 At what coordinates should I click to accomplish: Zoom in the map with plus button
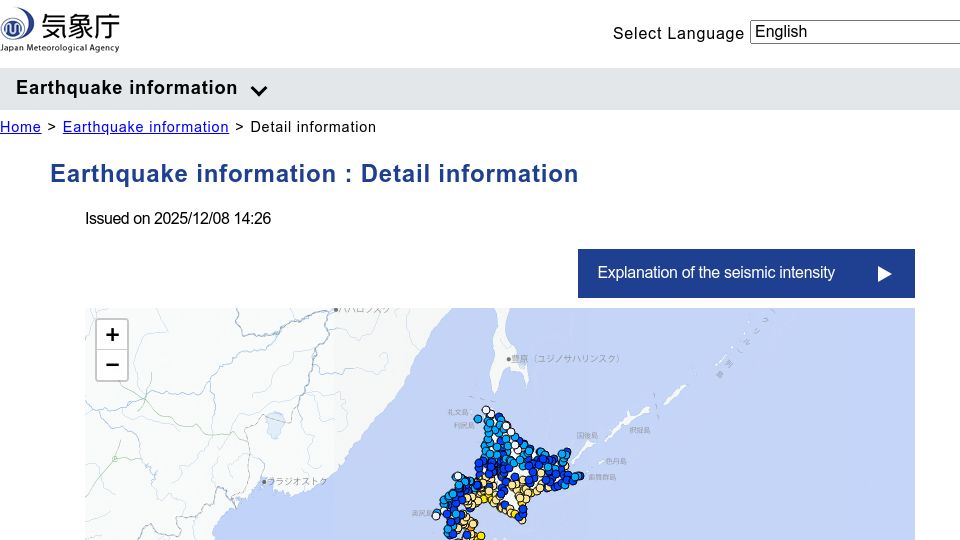tap(112, 334)
